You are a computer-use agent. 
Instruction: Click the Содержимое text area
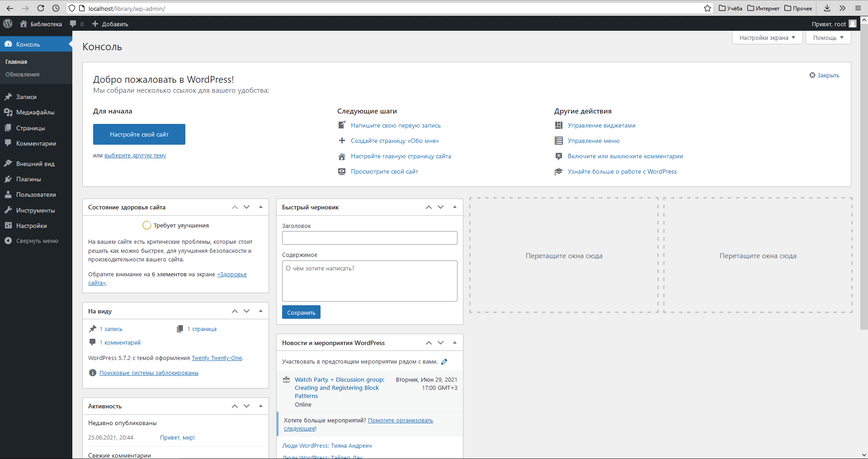(x=370, y=281)
